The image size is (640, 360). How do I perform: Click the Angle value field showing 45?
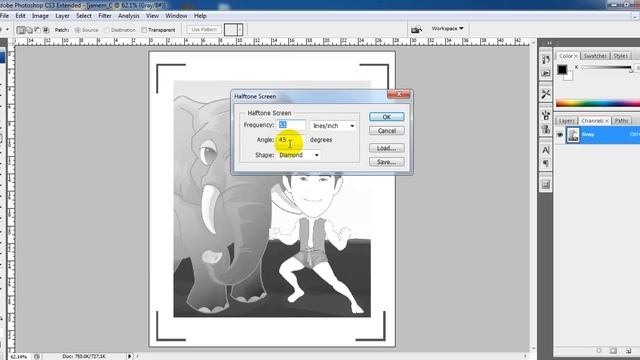291,140
